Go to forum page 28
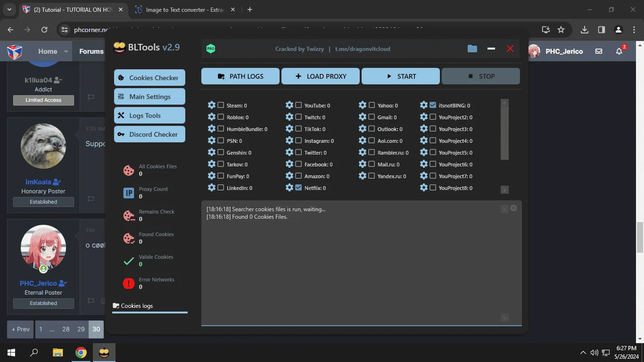This screenshot has height=362, width=644. pyautogui.click(x=66, y=329)
